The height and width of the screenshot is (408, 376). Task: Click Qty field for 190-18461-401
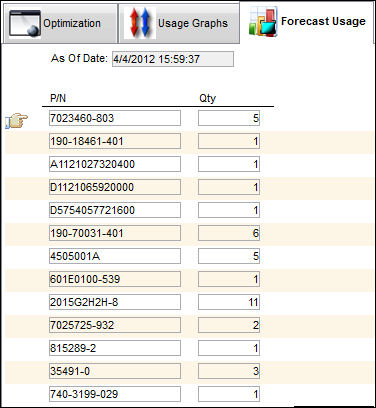coord(229,141)
